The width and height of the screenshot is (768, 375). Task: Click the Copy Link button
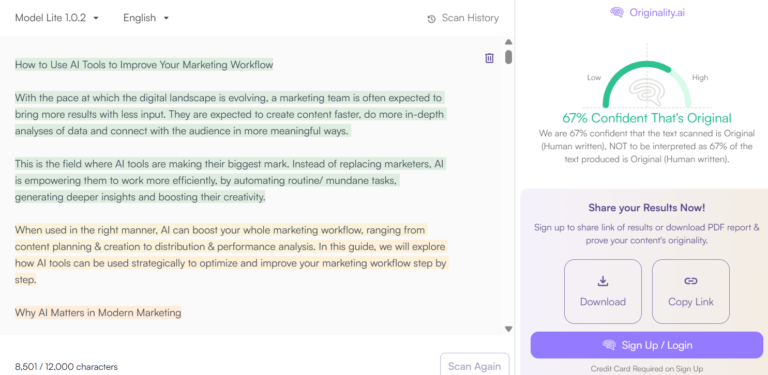(x=691, y=291)
